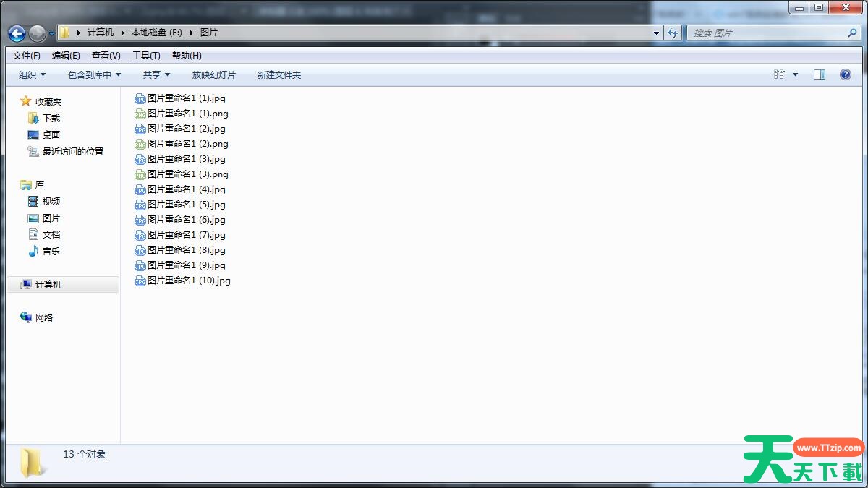Select file 图片重命名1 (7).jpg
Image resolution: width=868 pixels, height=488 pixels.
point(180,235)
